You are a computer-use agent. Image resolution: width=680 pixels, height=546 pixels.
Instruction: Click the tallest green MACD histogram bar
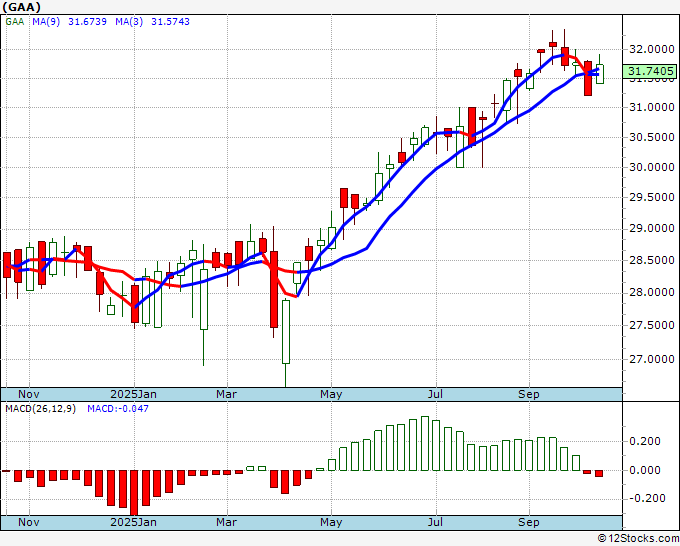425,444
